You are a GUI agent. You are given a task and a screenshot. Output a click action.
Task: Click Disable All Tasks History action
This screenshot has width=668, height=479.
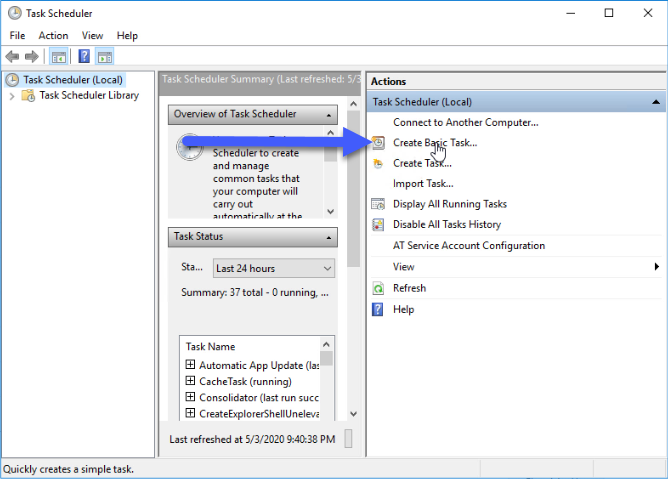click(447, 225)
